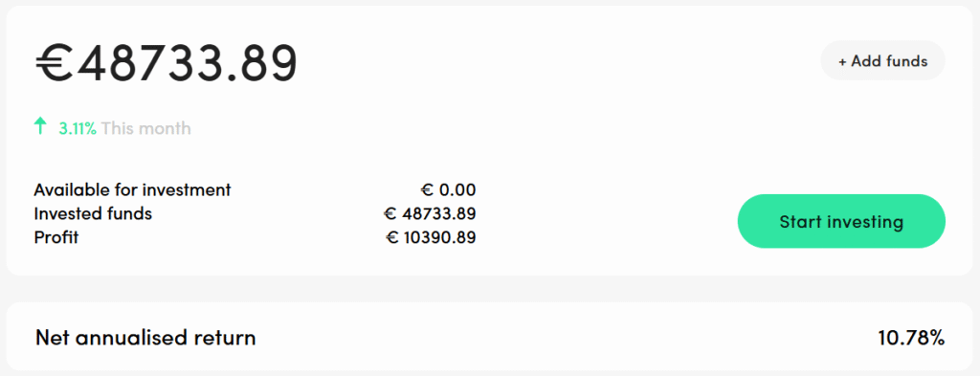Image resolution: width=980 pixels, height=376 pixels.
Task: Click the Invested funds label
Action: click(93, 213)
